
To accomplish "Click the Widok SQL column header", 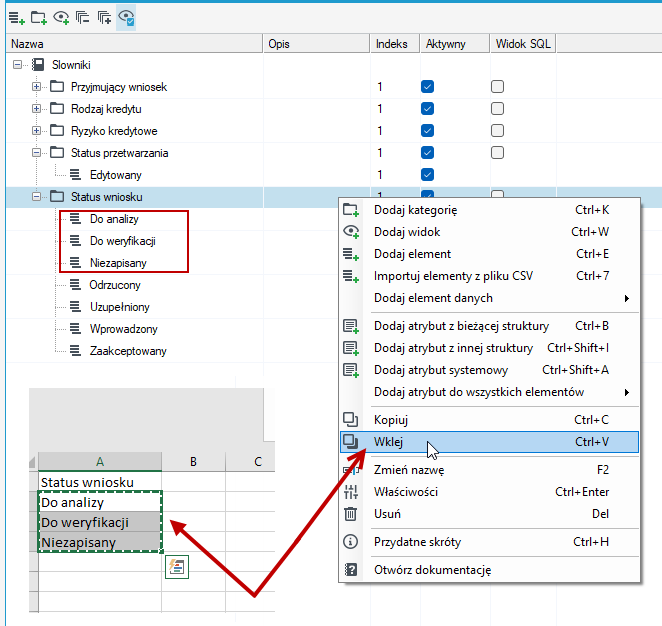I will point(523,44).
